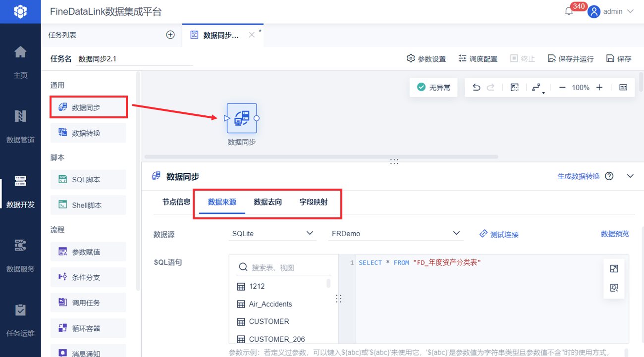Click the keyboard shortcuts icon on canvas toolbar

click(x=623, y=88)
